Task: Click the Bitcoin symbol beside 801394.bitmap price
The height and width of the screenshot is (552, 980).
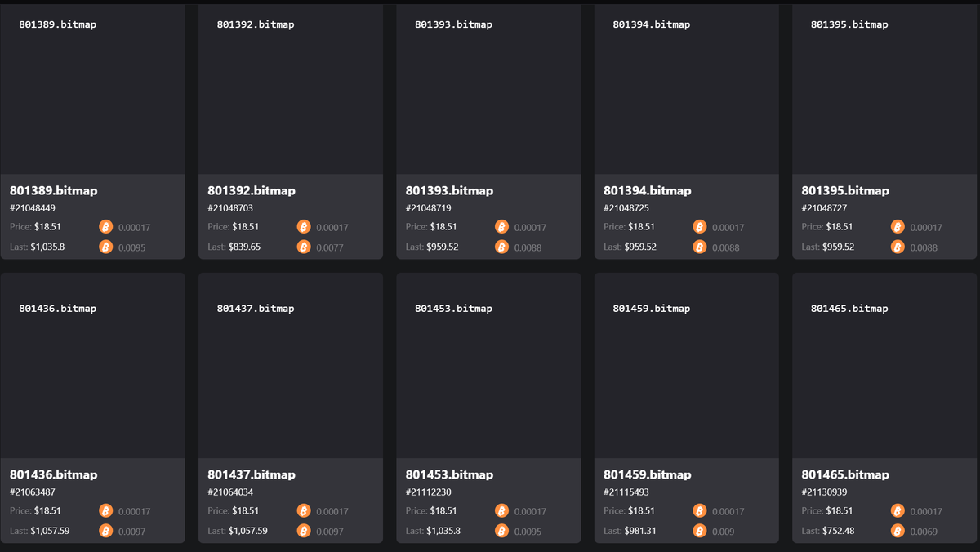Action: [x=700, y=226]
